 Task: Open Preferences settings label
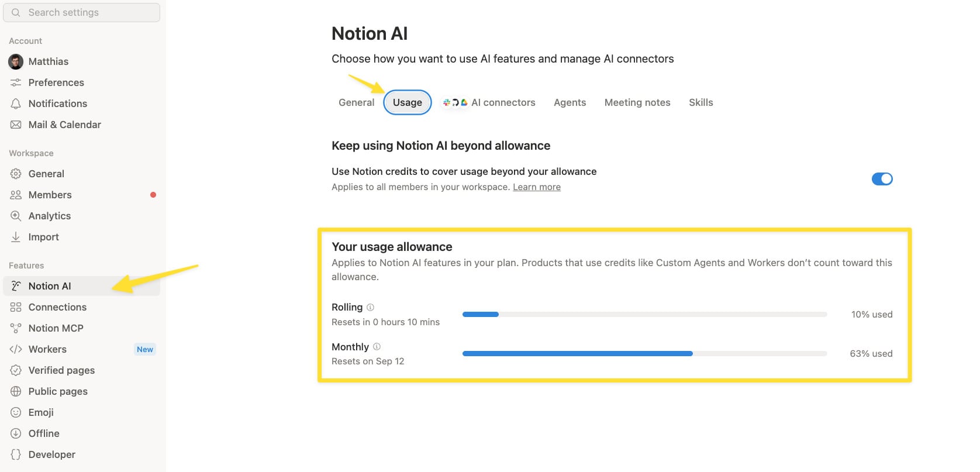56,82
